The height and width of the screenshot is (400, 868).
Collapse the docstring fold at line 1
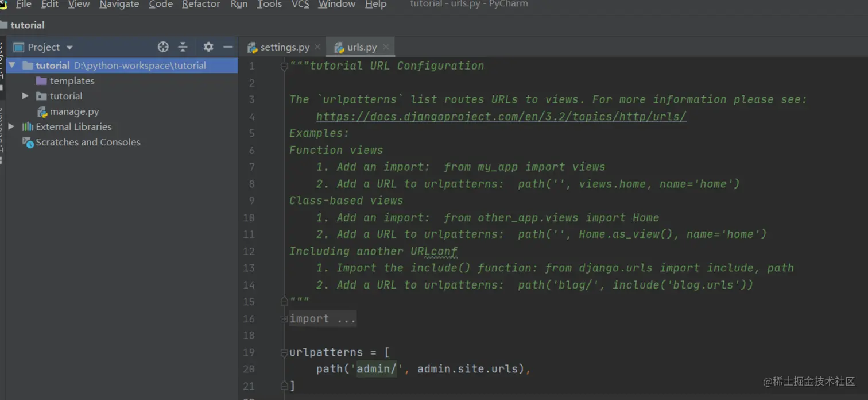coord(284,66)
